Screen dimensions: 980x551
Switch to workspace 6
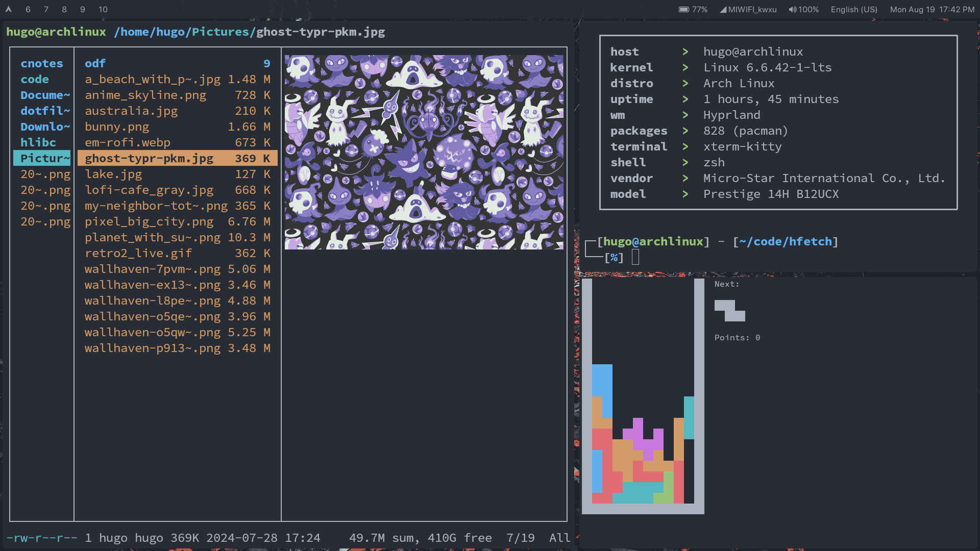point(28,9)
